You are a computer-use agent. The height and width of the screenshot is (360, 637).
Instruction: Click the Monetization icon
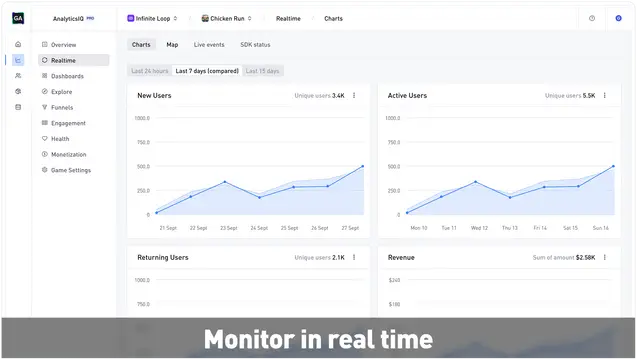point(45,154)
